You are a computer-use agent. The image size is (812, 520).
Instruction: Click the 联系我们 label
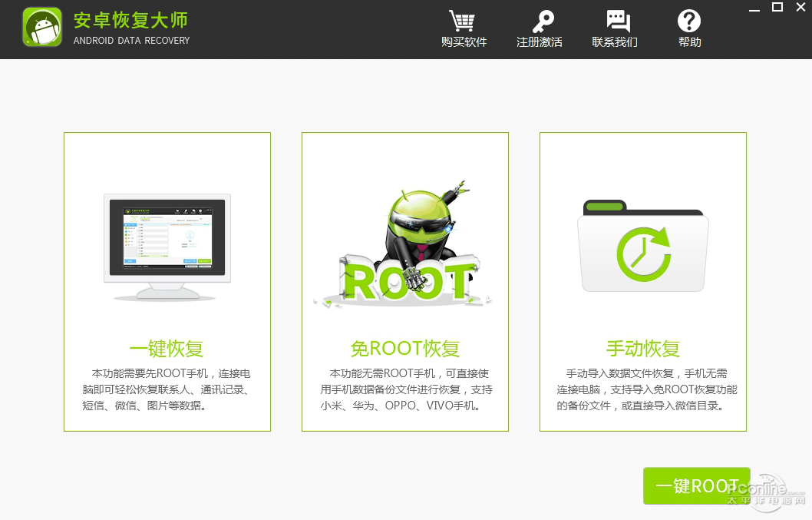615,42
